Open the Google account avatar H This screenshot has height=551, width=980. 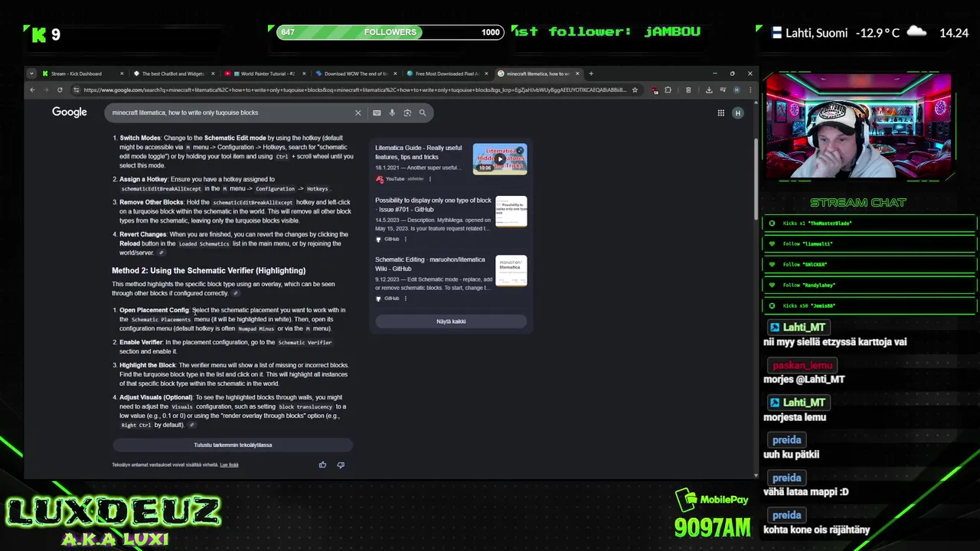tap(737, 112)
